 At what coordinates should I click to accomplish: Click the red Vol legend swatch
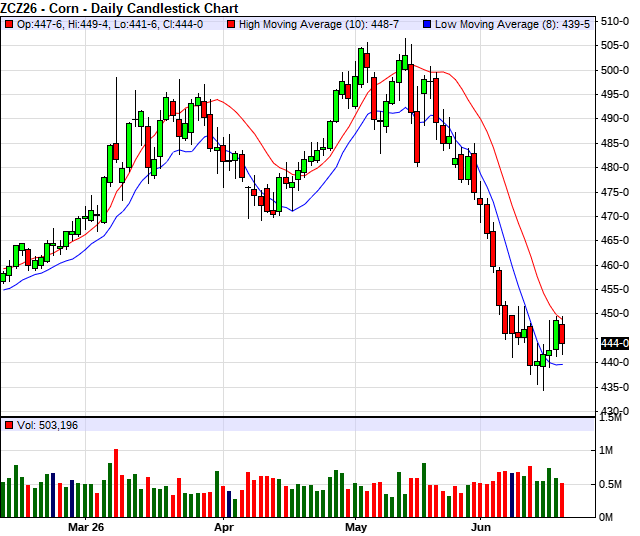tap(9, 425)
